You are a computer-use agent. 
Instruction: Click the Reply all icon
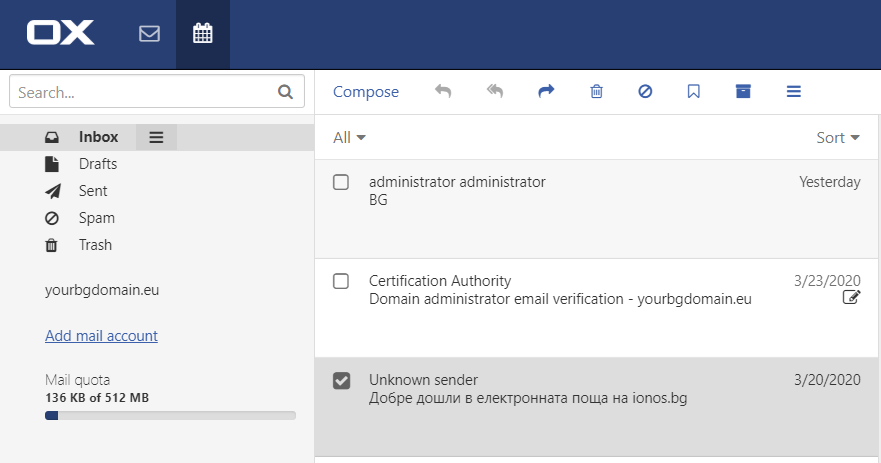click(x=494, y=91)
